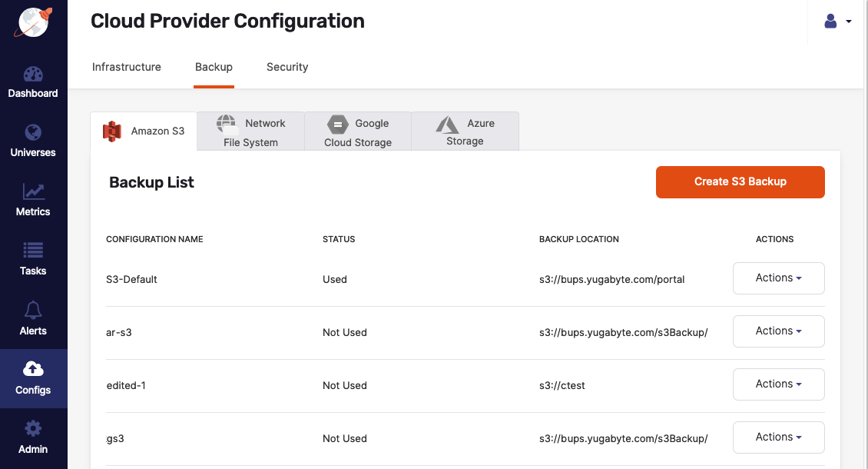Open the Azure Storage tab

[465, 131]
